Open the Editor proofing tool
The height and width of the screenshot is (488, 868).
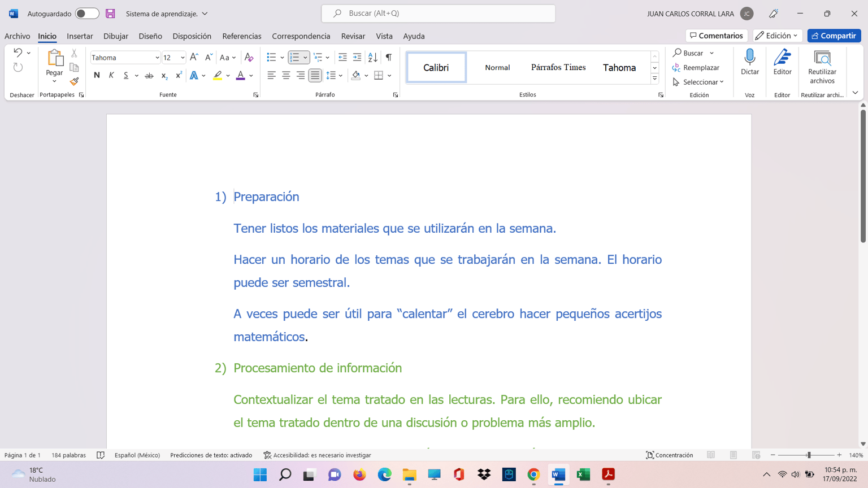[783, 57]
